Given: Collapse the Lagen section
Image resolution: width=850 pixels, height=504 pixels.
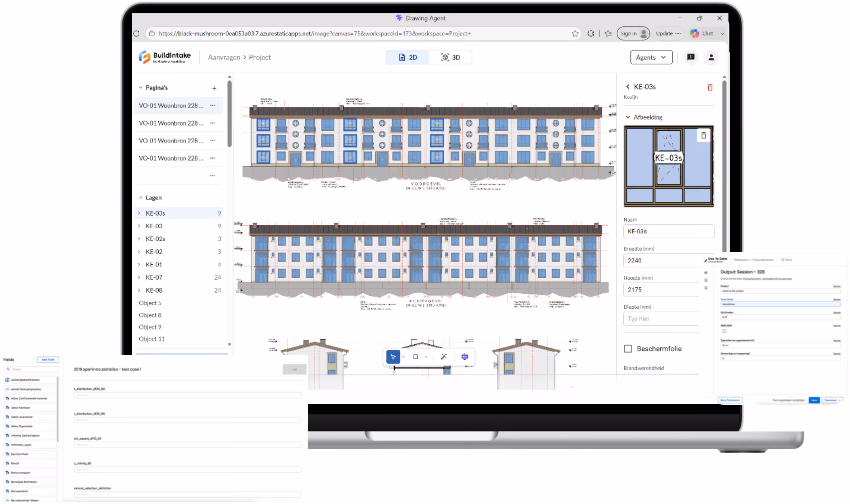Looking at the screenshot, I should [x=141, y=198].
